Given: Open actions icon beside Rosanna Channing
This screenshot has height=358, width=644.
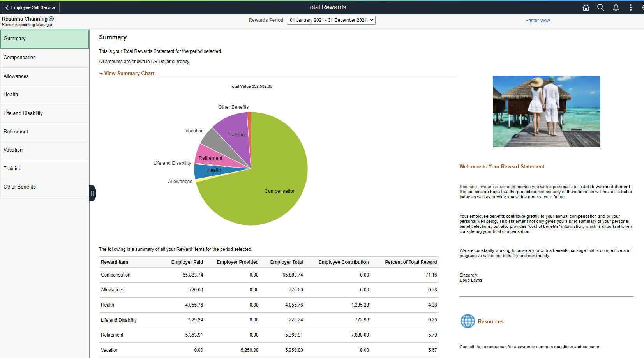Looking at the screenshot, I should click(51, 19).
